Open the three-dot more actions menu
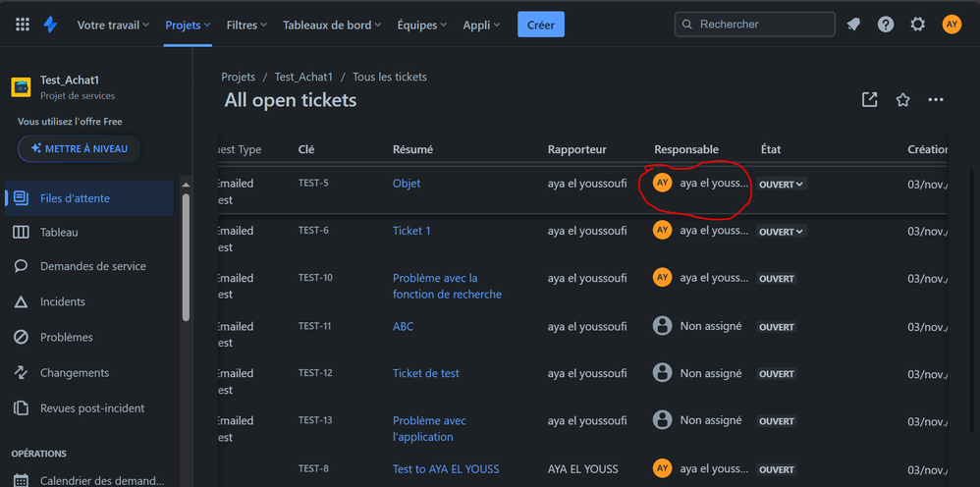The image size is (980, 487). point(936,100)
